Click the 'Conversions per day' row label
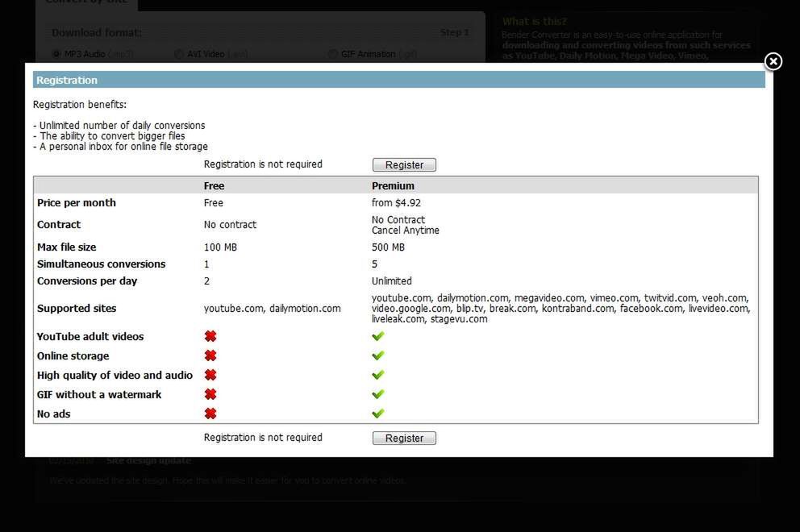Image resolution: width=800 pixels, height=532 pixels. click(x=87, y=281)
